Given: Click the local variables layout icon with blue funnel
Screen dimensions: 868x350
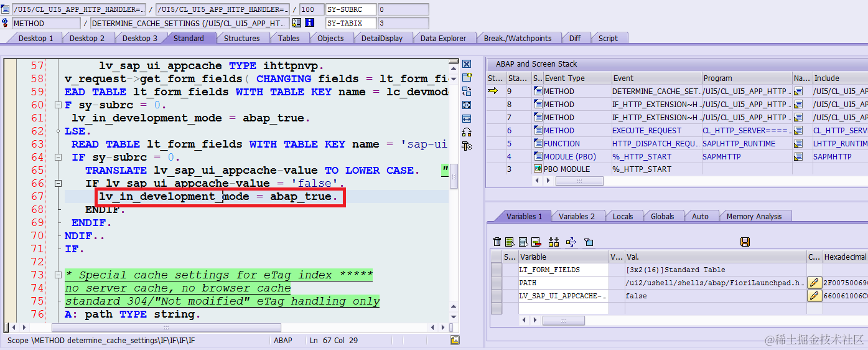Looking at the screenshot, I should 589,242.
